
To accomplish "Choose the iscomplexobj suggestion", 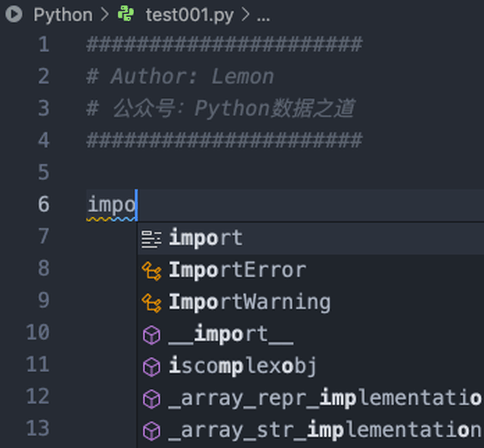I will (243, 367).
